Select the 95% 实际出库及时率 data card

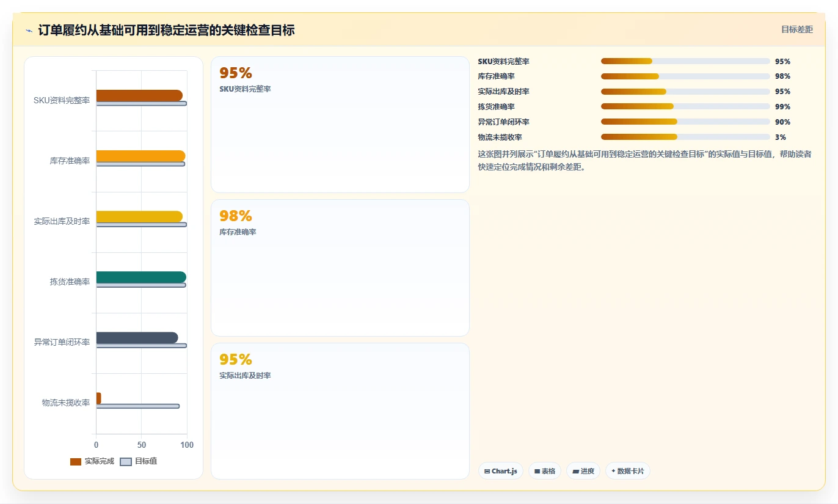pyautogui.click(x=340, y=411)
